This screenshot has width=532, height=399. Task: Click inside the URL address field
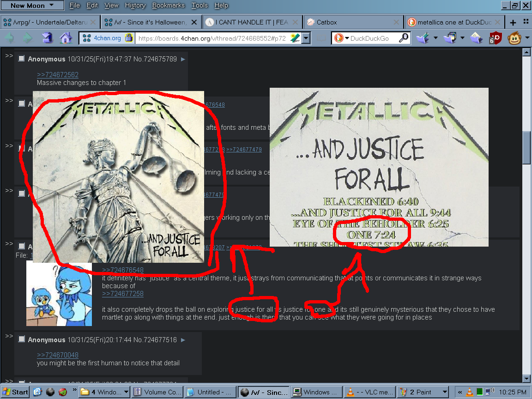coord(213,38)
